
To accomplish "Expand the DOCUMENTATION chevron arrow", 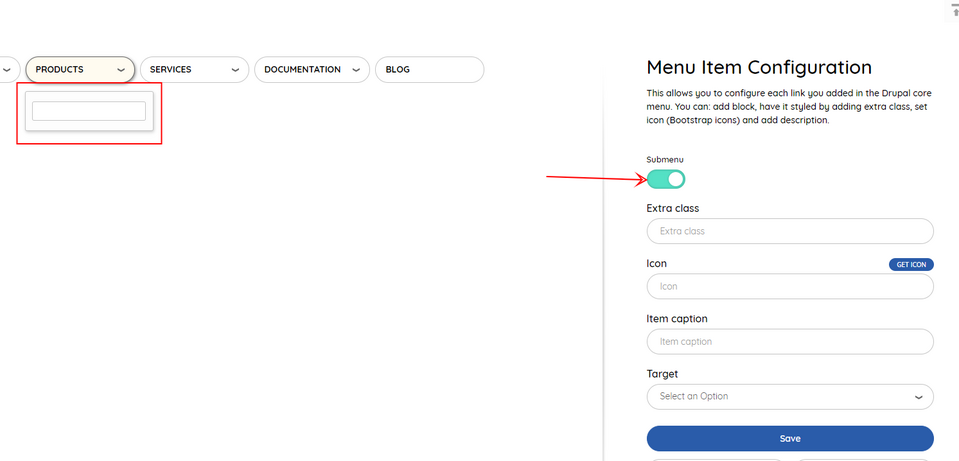I will click(x=355, y=70).
